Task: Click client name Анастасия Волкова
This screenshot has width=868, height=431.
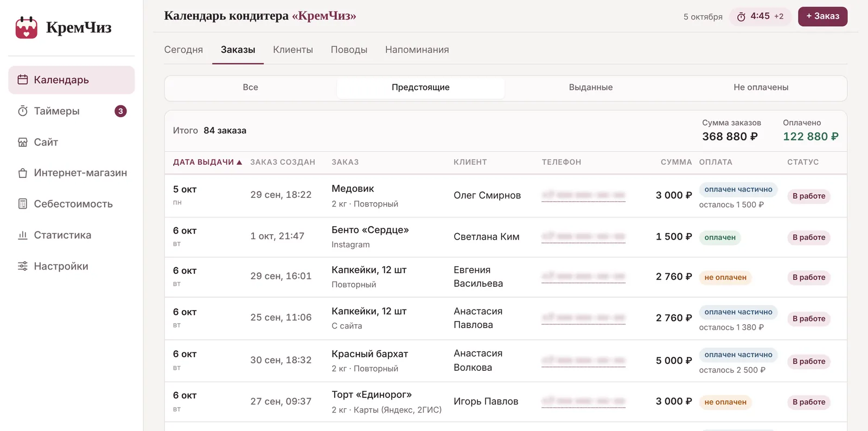Action: [x=478, y=361]
